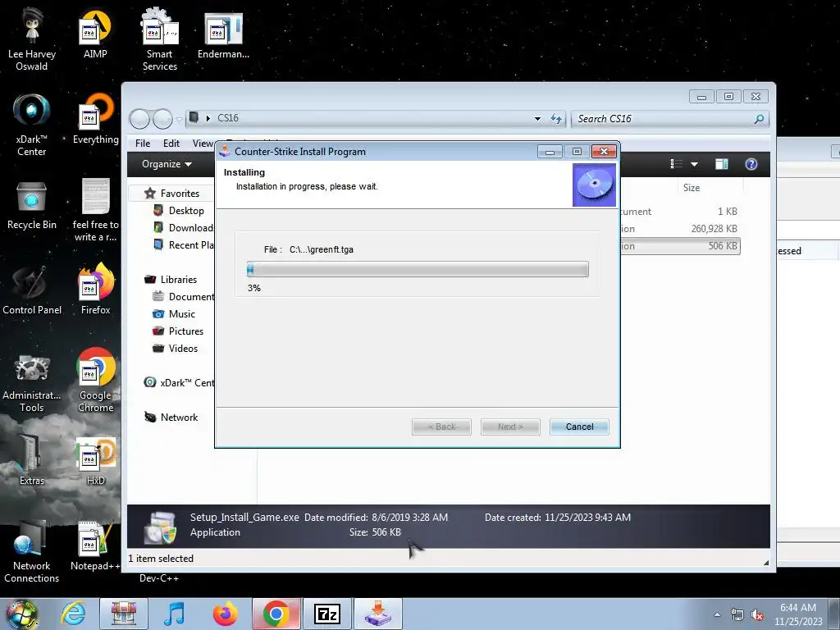Open xDark Center desktop icon

pos(32,125)
